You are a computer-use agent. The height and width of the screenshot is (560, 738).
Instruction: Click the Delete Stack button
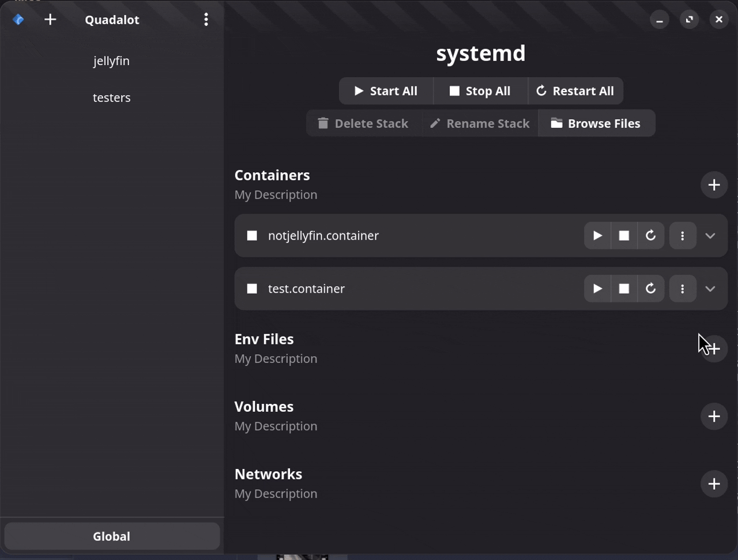click(364, 123)
